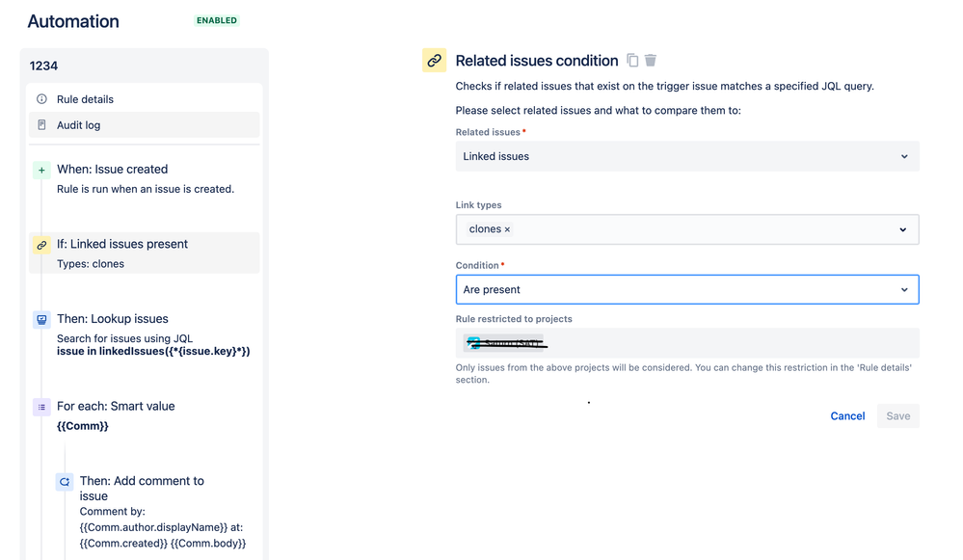This screenshot has width=963, height=560.
Task: Open Rule details info icon
Action: pyautogui.click(x=41, y=99)
